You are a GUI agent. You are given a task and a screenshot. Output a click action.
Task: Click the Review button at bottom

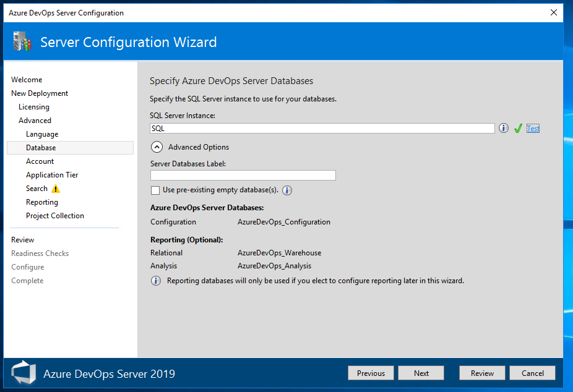(x=482, y=373)
